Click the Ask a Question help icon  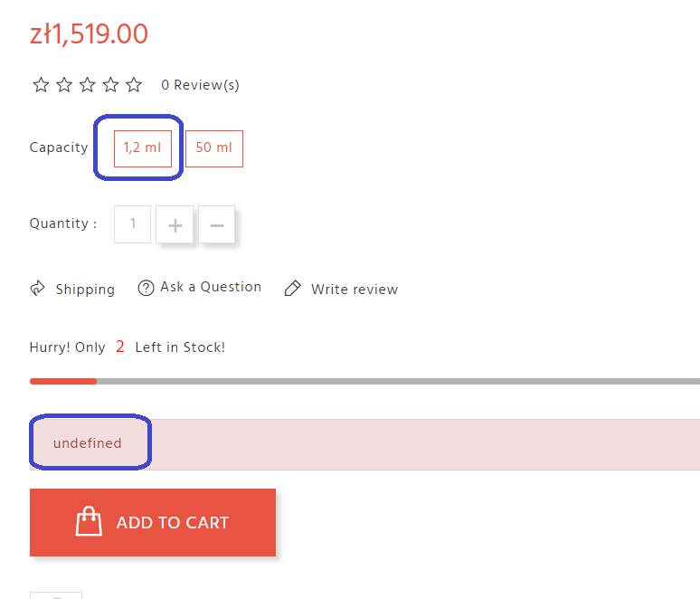[x=146, y=288]
